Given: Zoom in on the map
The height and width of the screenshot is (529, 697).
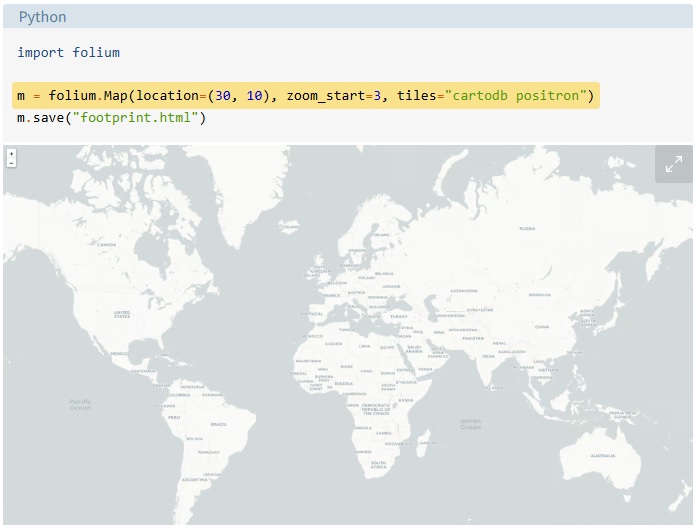Looking at the screenshot, I should (11, 154).
